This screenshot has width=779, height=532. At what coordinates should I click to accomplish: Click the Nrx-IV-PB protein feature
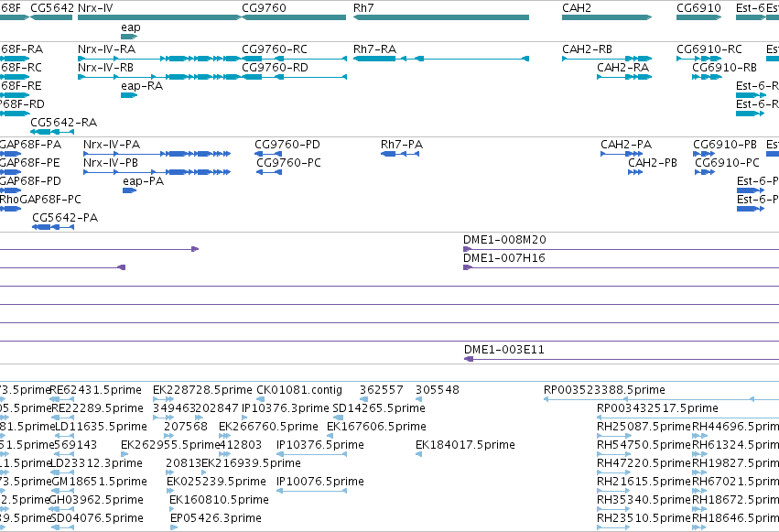[157, 172]
